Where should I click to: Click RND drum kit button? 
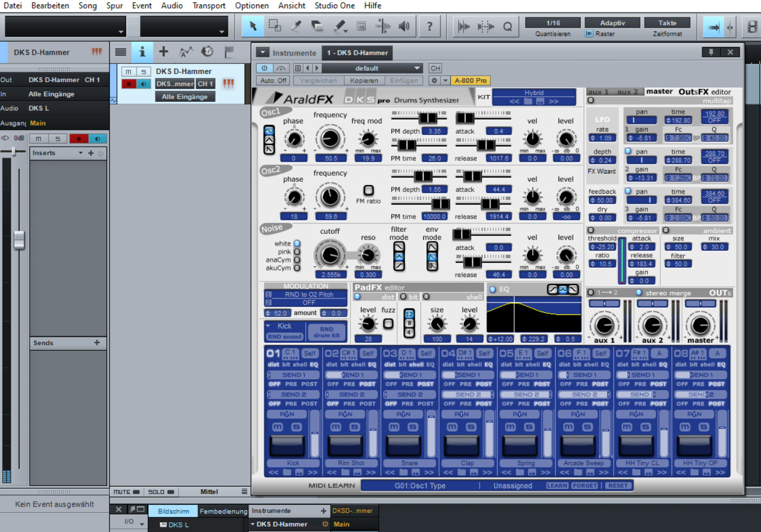click(326, 332)
